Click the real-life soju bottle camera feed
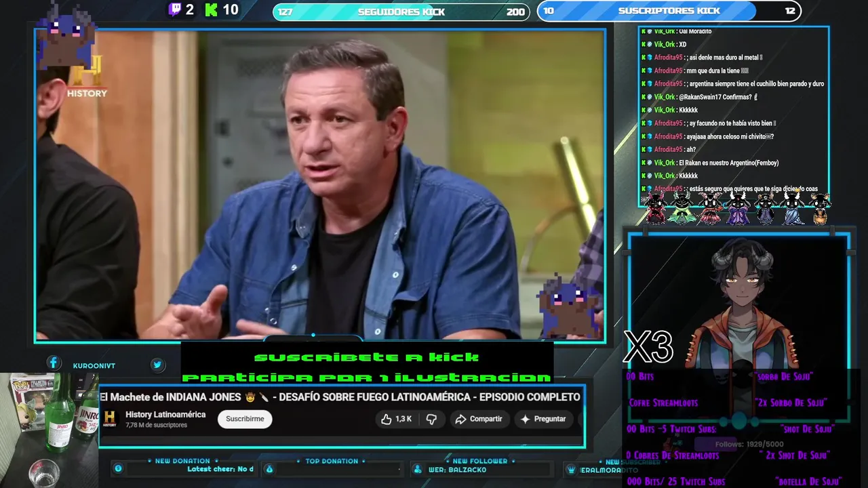 49,430
